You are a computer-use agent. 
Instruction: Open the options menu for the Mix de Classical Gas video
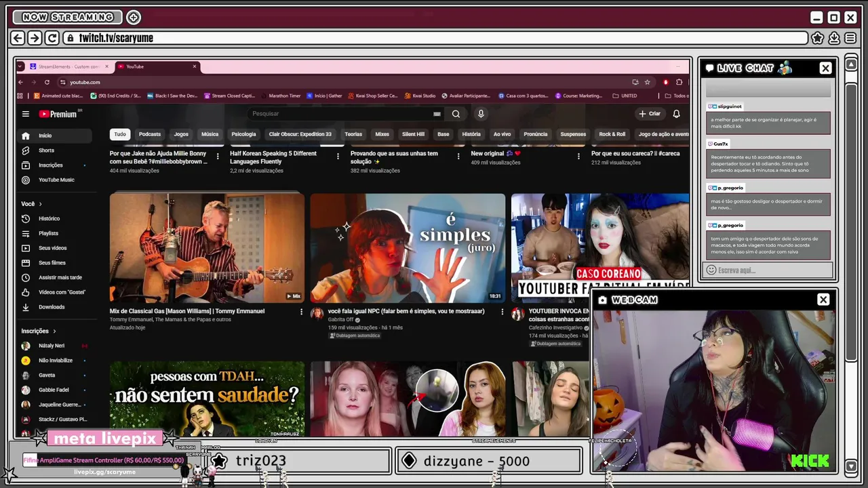pyautogui.click(x=302, y=312)
